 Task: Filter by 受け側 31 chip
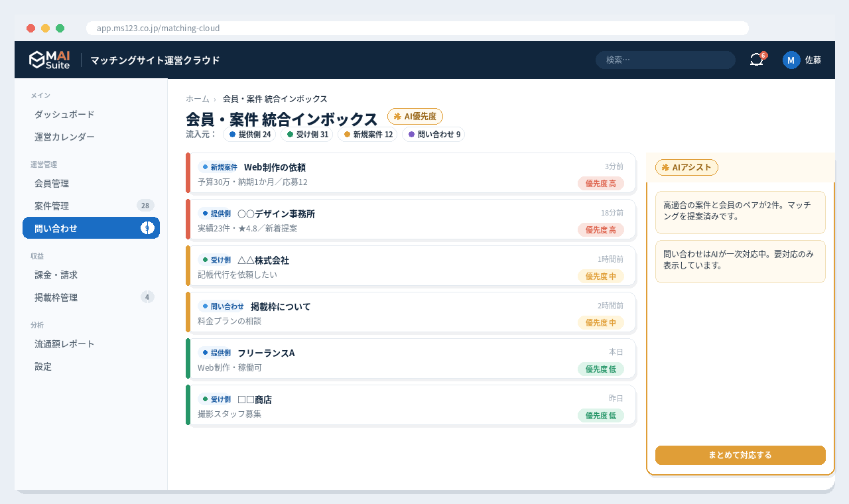coord(307,134)
